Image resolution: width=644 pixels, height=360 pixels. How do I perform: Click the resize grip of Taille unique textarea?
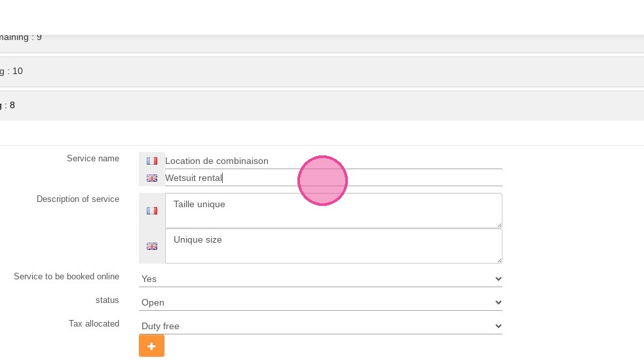coord(499,225)
